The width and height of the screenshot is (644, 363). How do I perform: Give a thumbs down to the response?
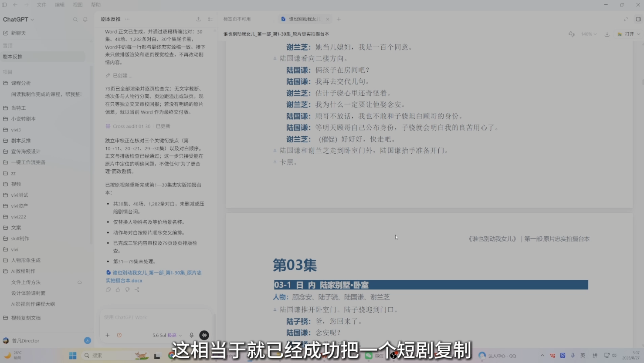point(127,289)
